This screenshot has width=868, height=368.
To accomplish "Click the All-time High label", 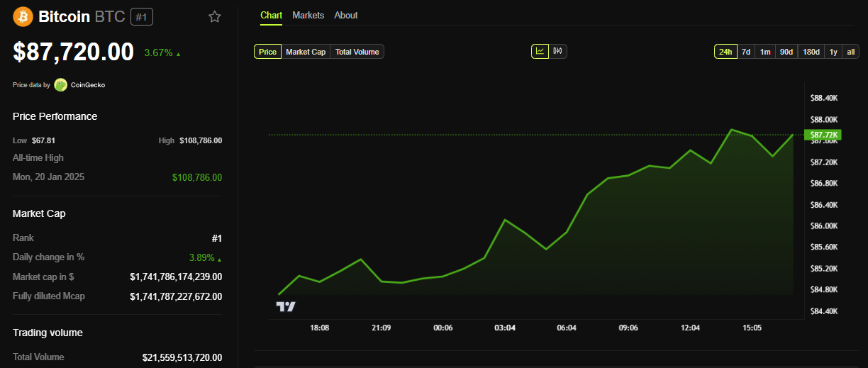I will (x=38, y=157).
